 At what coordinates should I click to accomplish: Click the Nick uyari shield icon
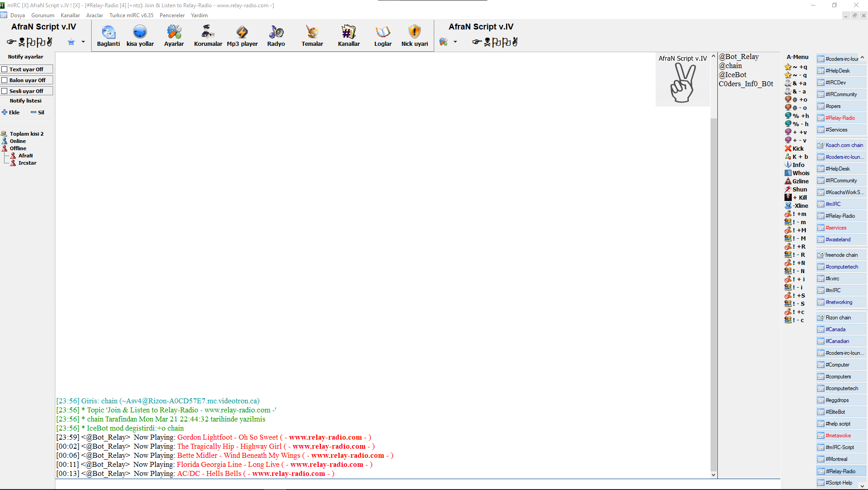(414, 32)
